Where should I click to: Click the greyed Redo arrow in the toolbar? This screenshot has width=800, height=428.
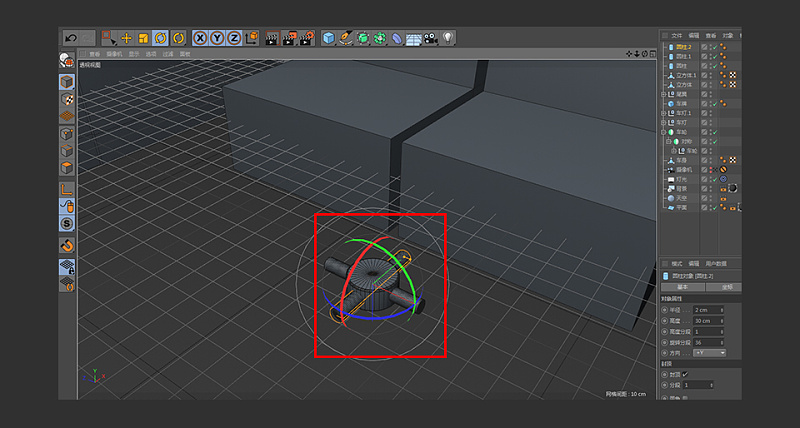click(88, 38)
